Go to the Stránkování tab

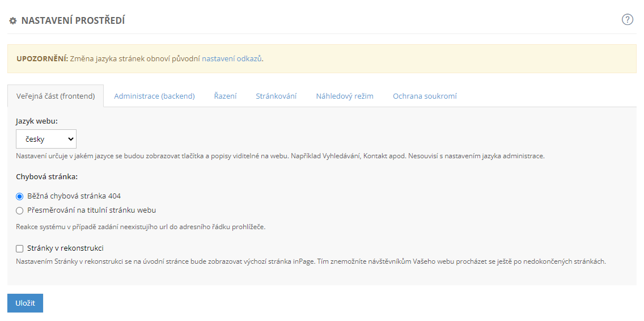pos(276,96)
